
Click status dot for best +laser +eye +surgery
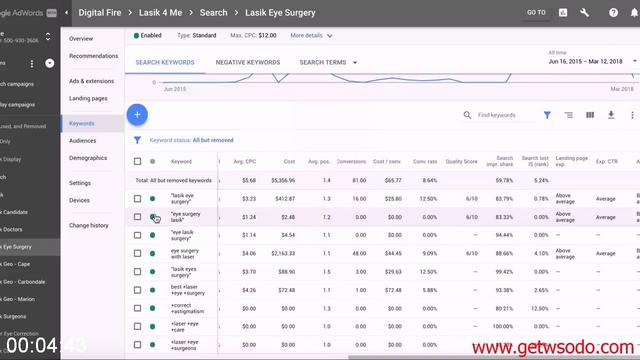(x=152, y=290)
